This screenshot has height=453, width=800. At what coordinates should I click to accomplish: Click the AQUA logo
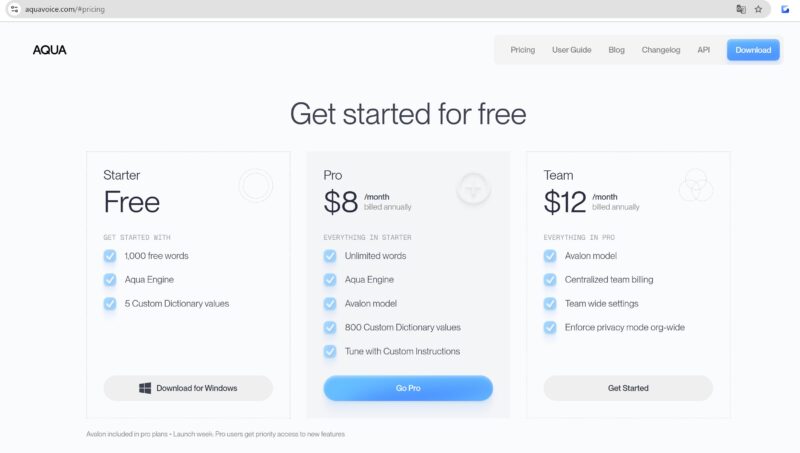coord(49,50)
